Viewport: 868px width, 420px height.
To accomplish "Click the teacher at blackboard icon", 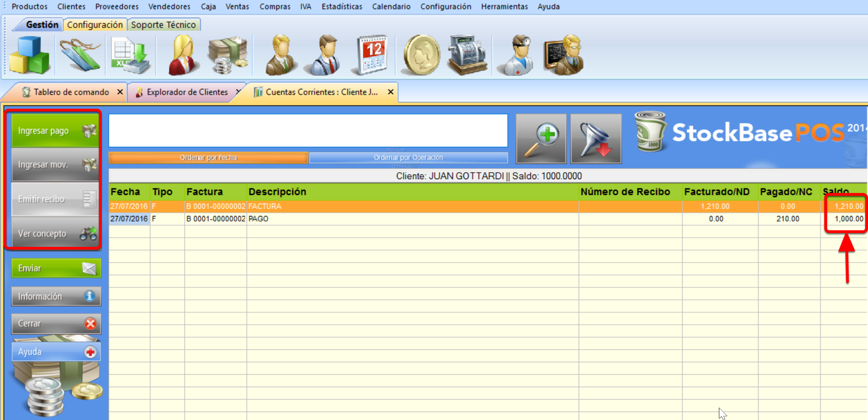I will coord(564,55).
